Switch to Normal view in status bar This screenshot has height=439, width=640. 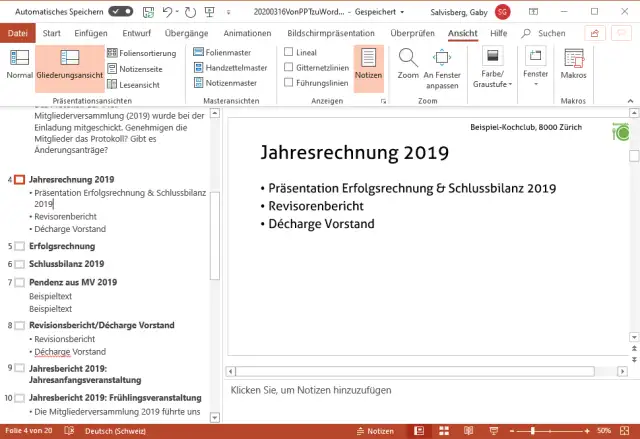[x=419, y=431]
